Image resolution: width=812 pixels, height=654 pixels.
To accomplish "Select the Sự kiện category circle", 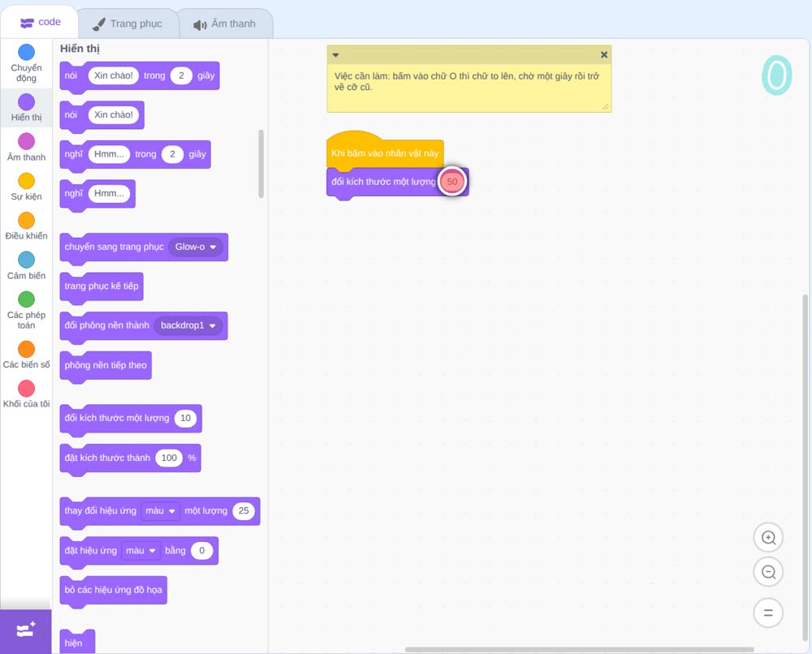I will click(27, 181).
